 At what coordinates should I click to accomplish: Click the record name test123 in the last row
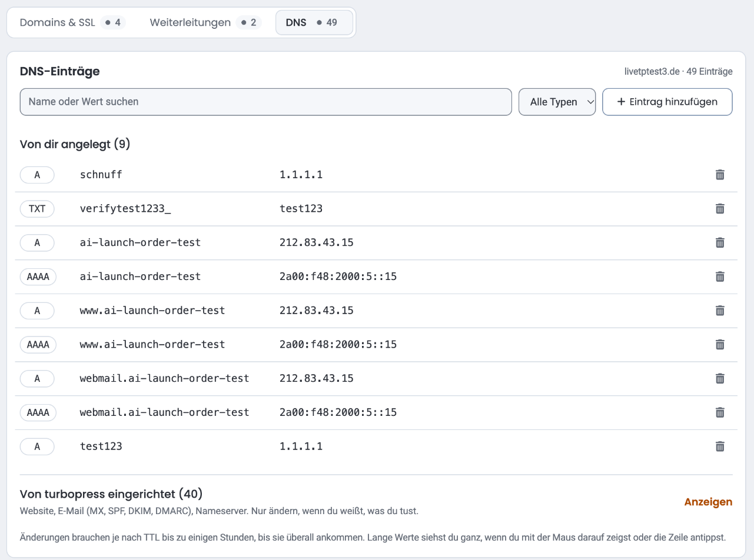101,446
